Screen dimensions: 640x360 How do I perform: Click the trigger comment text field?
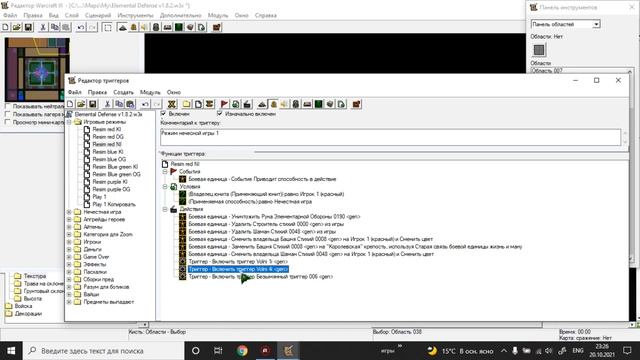[x=390, y=137]
